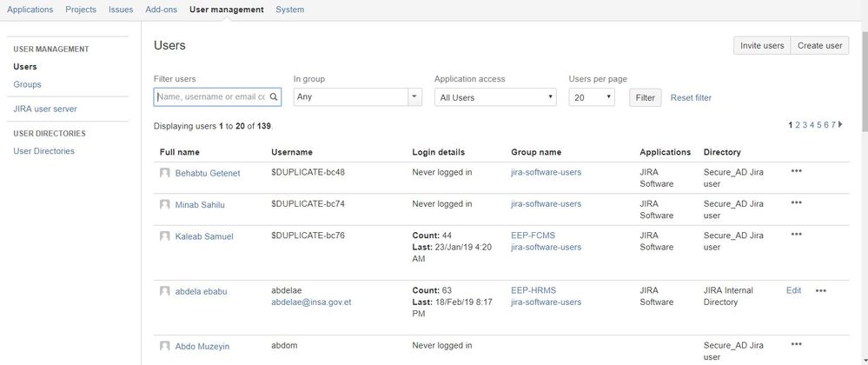Open actions menu for abdela ebabu
The width and height of the screenshot is (868, 365).
pos(820,290)
